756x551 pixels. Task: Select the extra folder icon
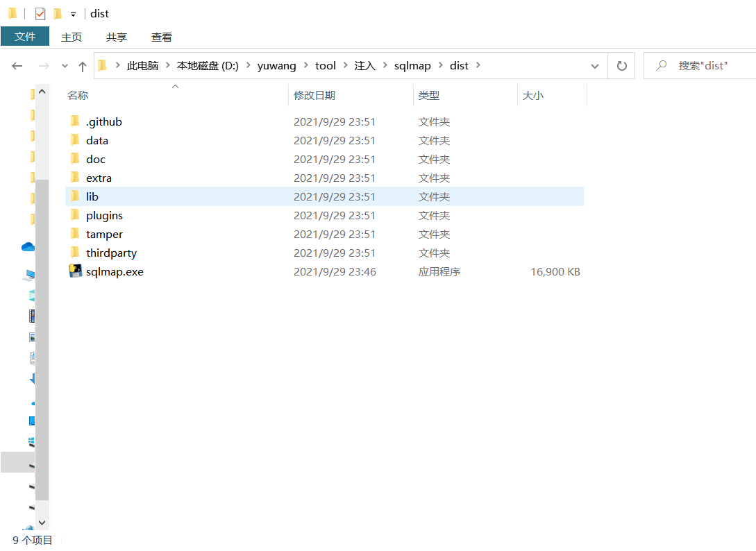pyautogui.click(x=75, y=178)
